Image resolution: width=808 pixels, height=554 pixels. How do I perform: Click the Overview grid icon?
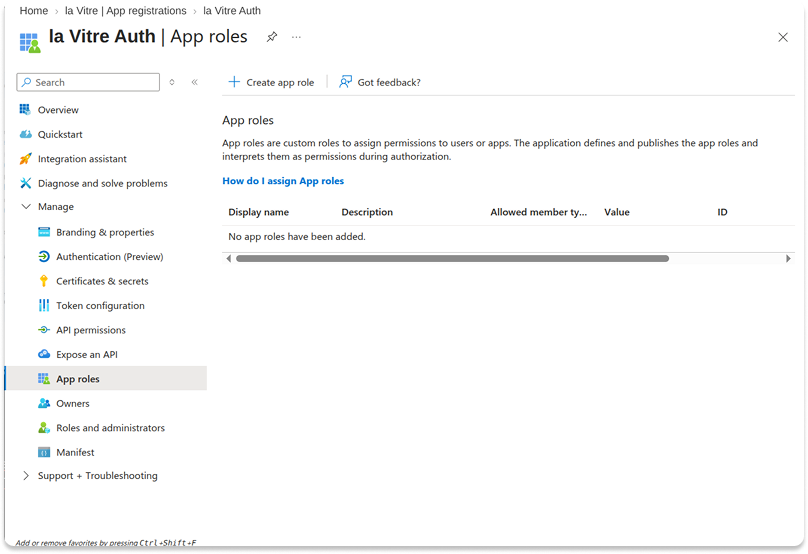click(x=25, y=109)
